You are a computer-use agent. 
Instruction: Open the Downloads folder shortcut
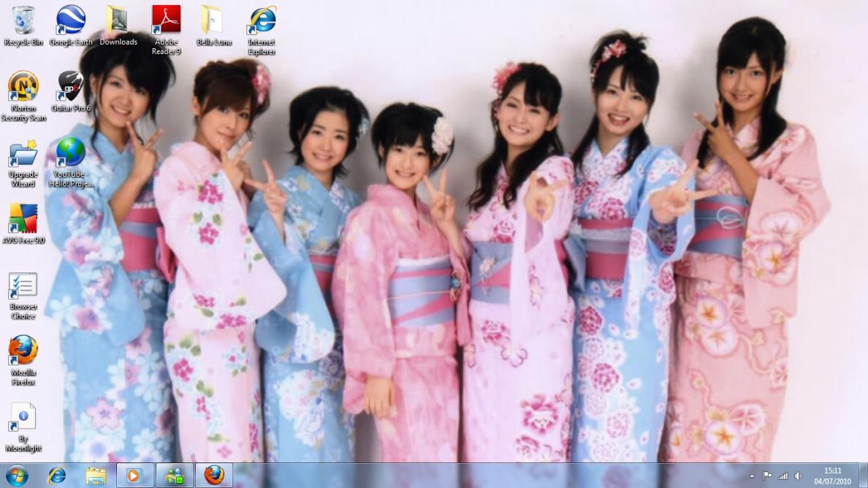(x=118, y=22)
